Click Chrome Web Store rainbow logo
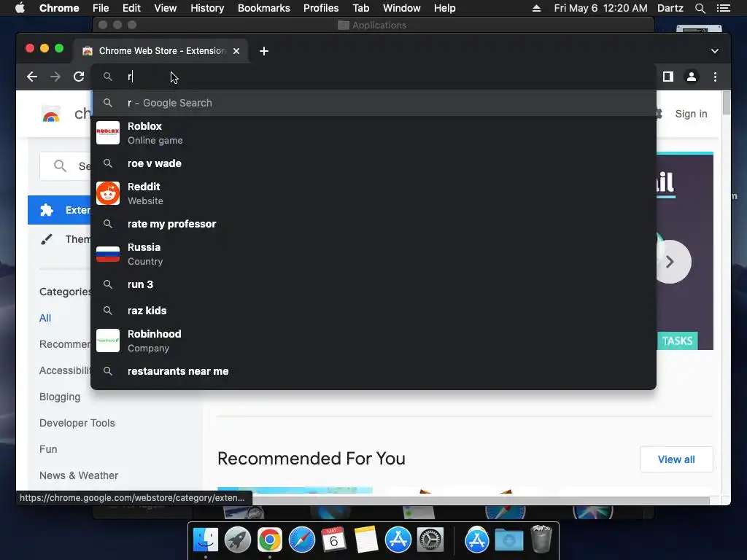 click(x=51, y=114)
